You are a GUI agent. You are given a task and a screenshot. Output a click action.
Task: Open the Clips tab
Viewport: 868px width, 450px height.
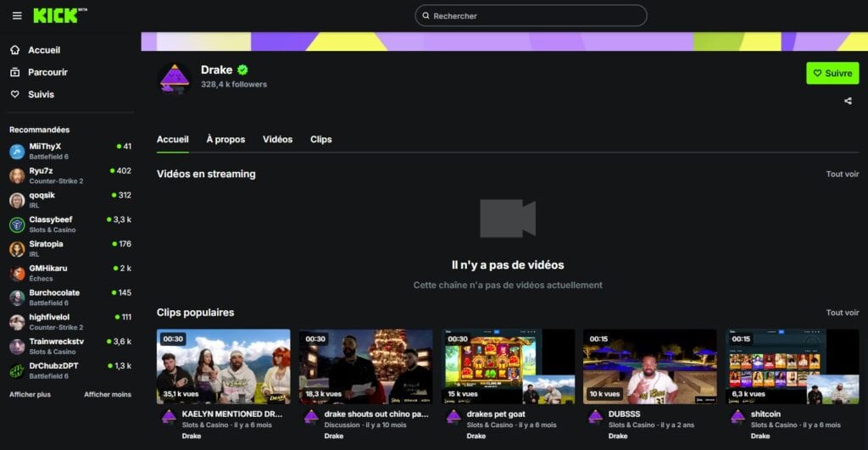[x=321, y=140]
